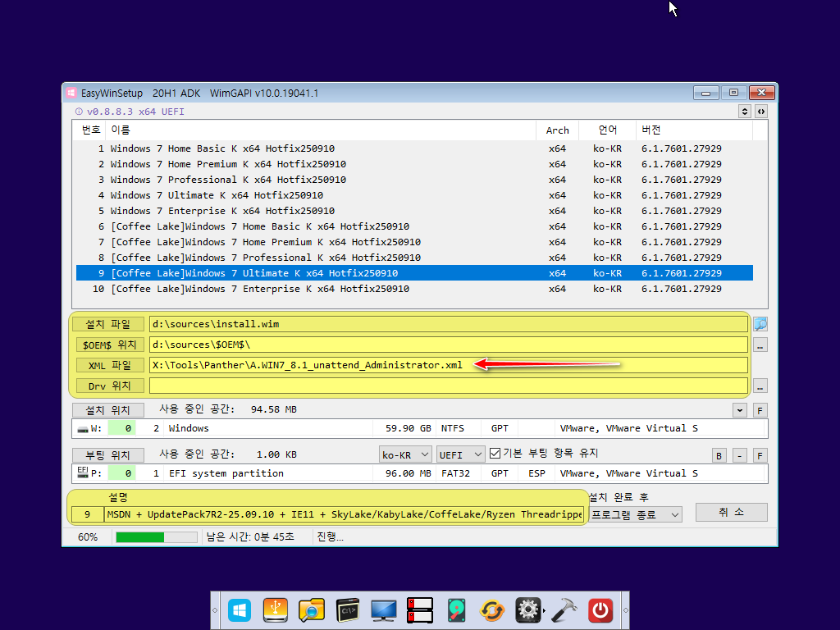Click the orange sync arrows icon
This screenshot has height=630, width=840.
tap(492, 610)
